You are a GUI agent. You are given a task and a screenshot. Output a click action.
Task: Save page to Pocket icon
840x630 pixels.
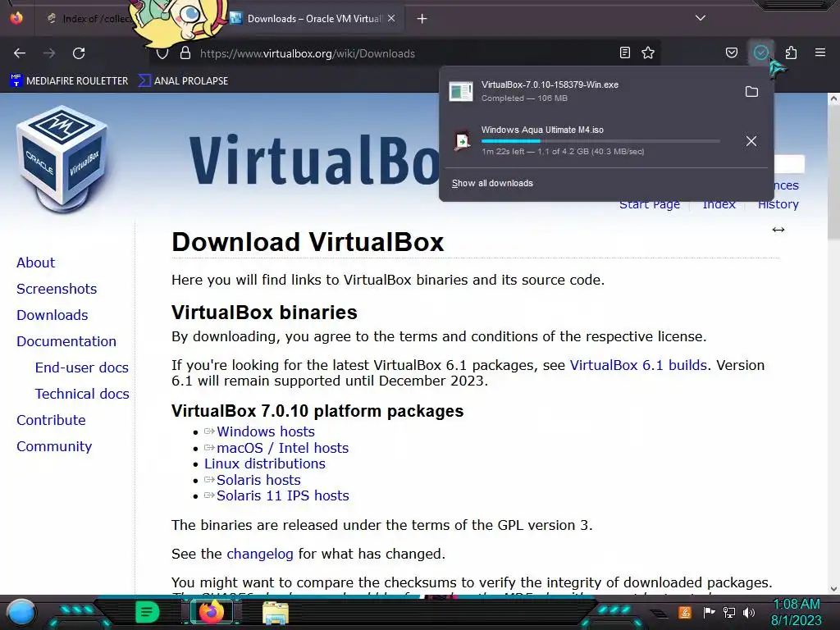click(x=731, y=52)
